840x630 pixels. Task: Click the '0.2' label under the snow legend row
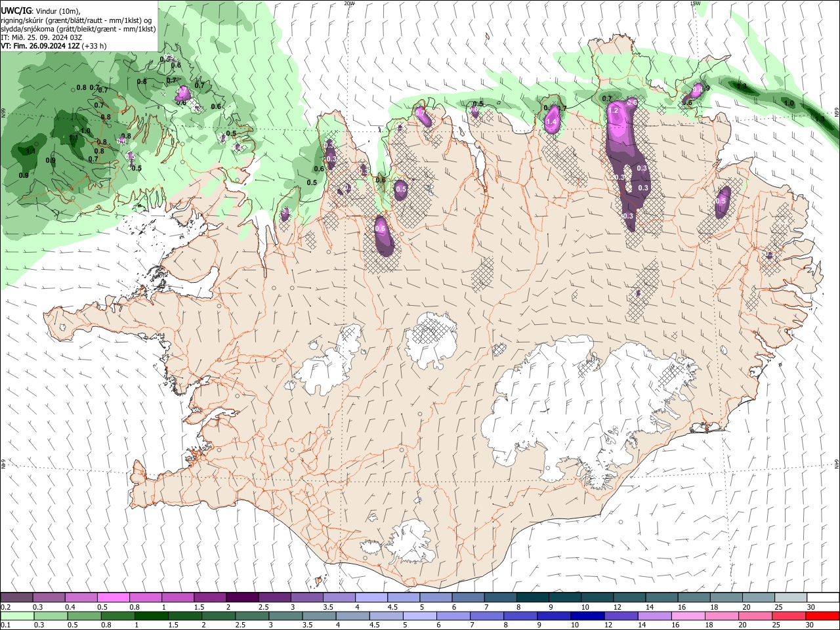click(x=6, y=607)
